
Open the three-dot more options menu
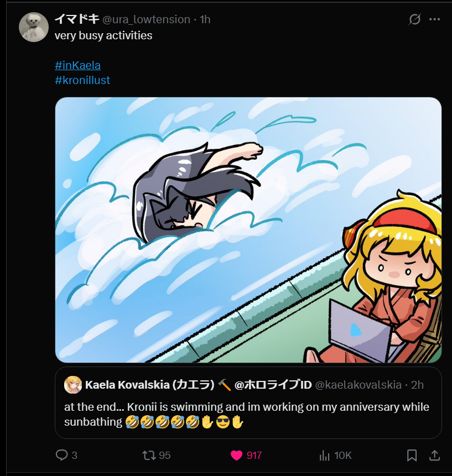pos(435,20)
